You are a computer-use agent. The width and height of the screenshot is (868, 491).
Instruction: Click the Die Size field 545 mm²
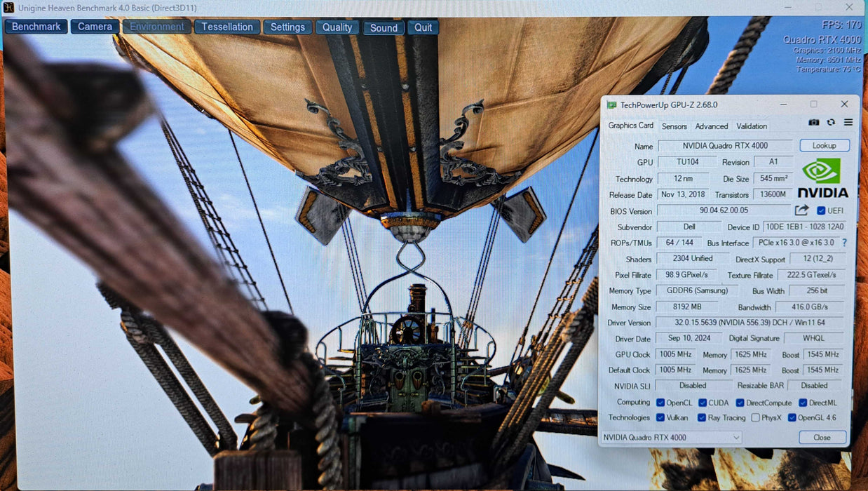[x=773, y=178]
